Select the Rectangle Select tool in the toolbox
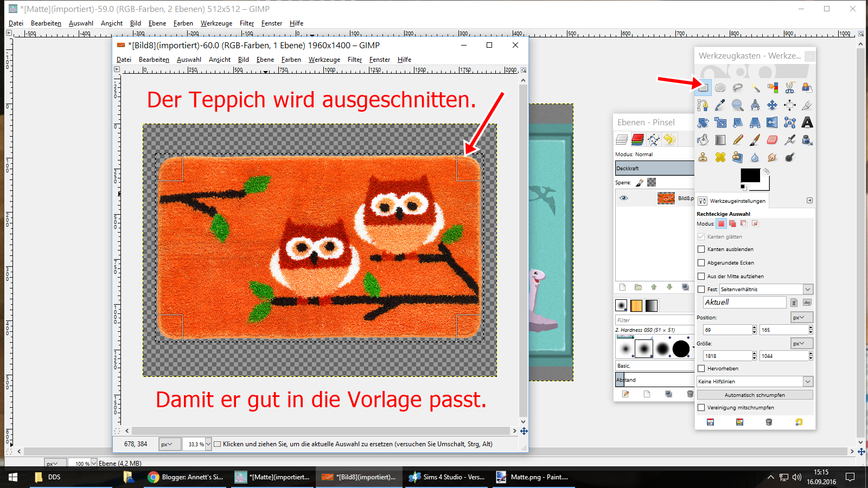The image size is (868, 488). pos(703,88)
